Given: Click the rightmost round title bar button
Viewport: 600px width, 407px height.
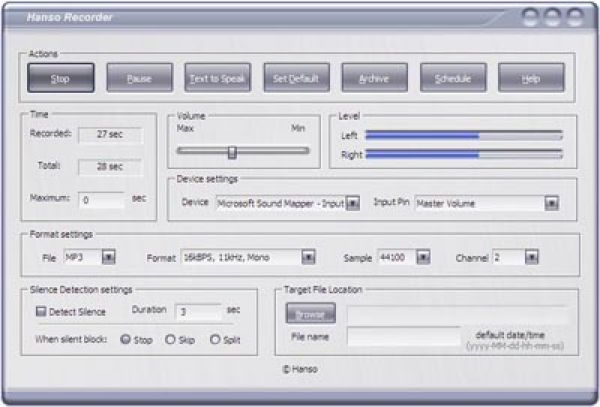Looking at the screenshot, I should 574,18.
